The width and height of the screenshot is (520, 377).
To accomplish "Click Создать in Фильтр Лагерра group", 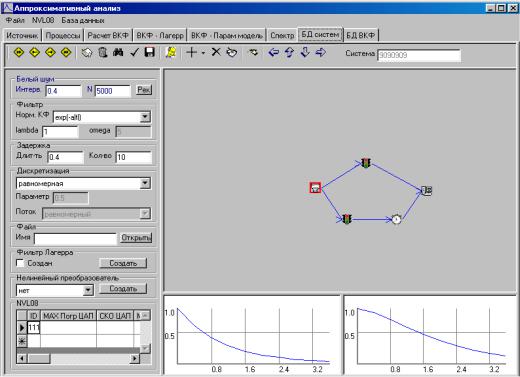I will point(123,263).
